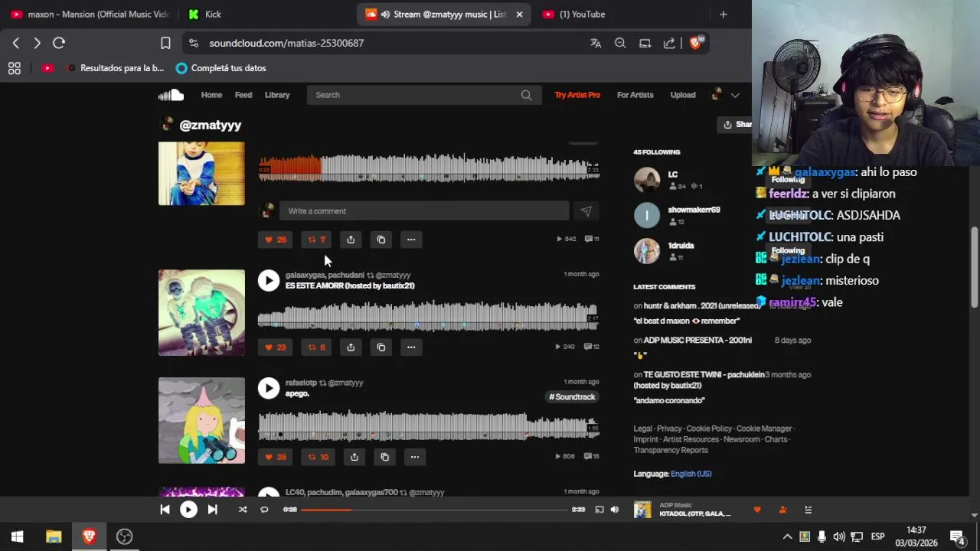Image resolution: width=980 pixels, height=551 pixels.
Task: Repost ES ESTE AMORR with 8 reposts
Action: click(x=316, y=347)
